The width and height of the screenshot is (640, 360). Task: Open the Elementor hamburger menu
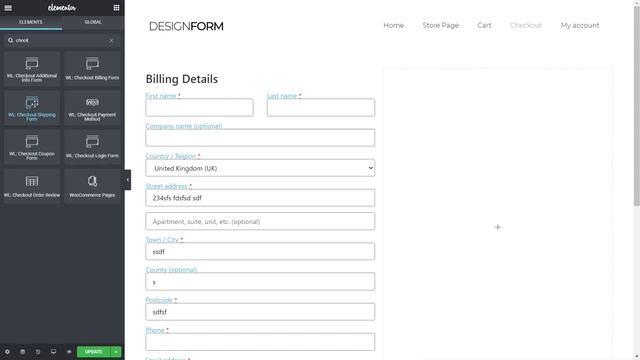click(x=8, y=8)
